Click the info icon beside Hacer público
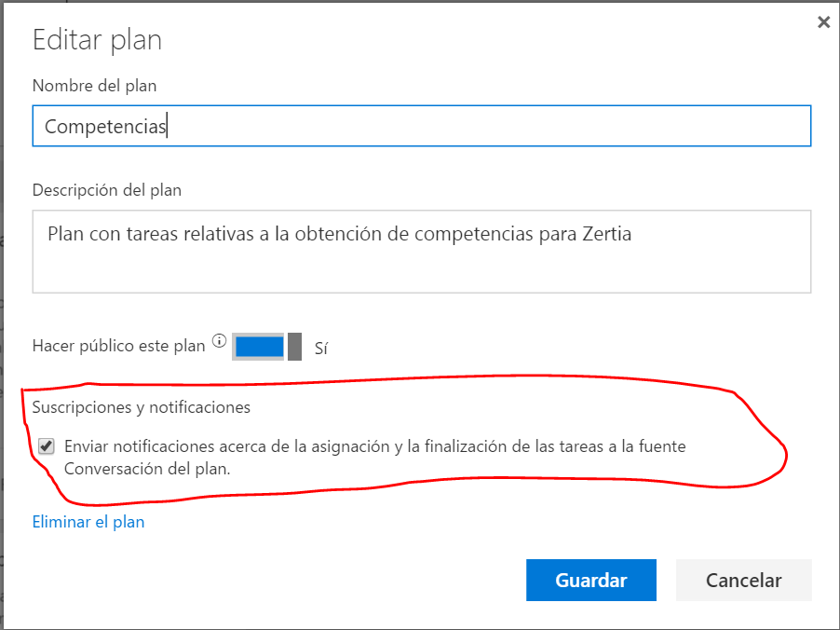 (x=219, y=341)
